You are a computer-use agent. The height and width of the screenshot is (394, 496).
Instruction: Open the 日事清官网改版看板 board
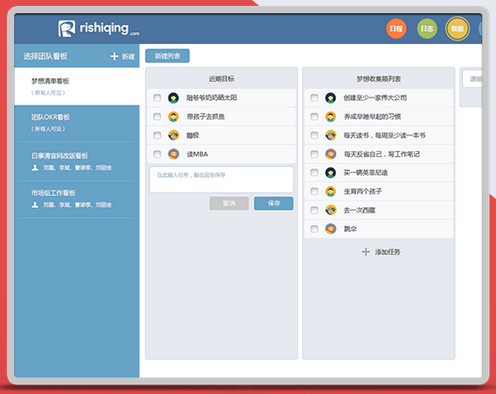click(x=77, y=161)
